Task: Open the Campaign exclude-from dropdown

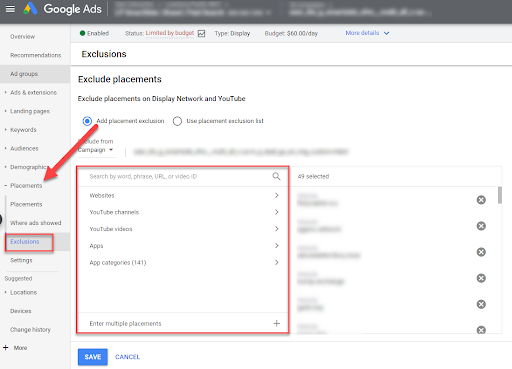Action: pos(96,150)
